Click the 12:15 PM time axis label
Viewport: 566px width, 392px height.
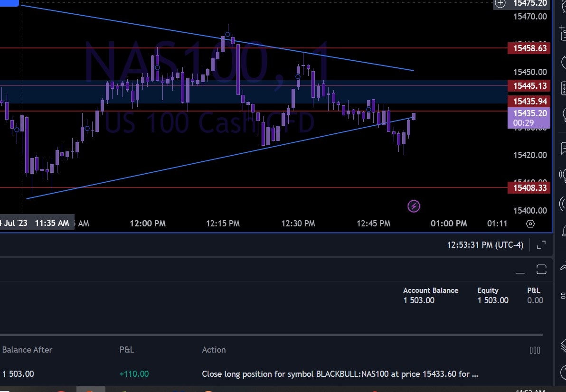coord(223,224)
